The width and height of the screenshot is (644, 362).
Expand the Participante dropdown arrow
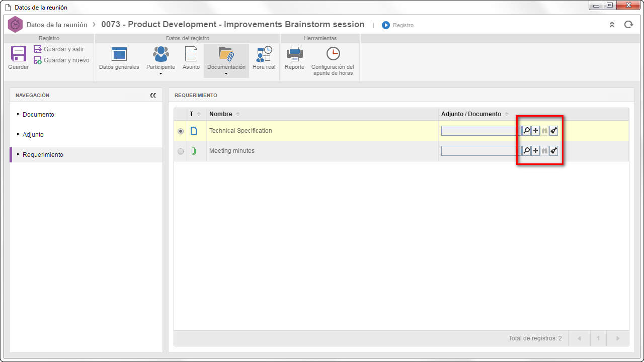[161, 74]
